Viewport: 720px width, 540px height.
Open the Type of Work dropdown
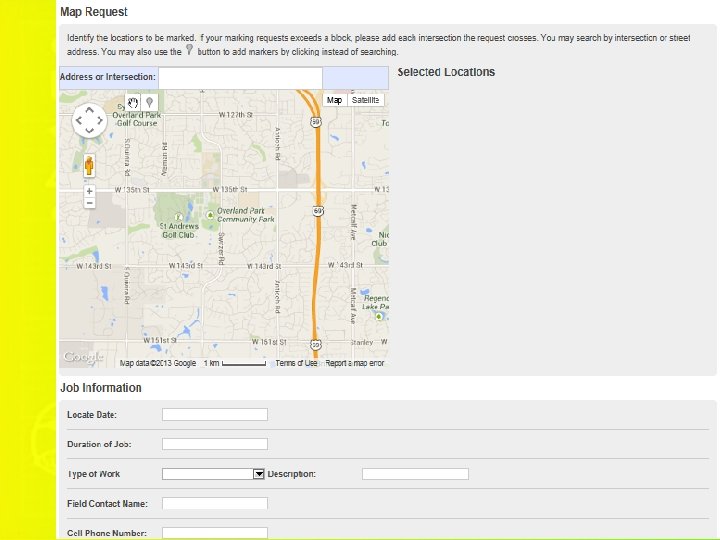point(259,474)
